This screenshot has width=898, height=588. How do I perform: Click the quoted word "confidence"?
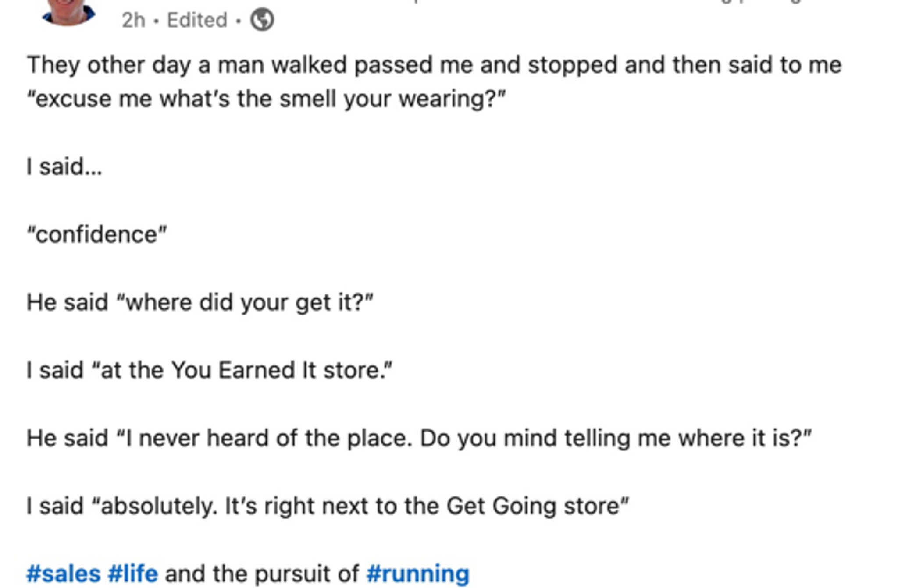click(x=96, y=234)
